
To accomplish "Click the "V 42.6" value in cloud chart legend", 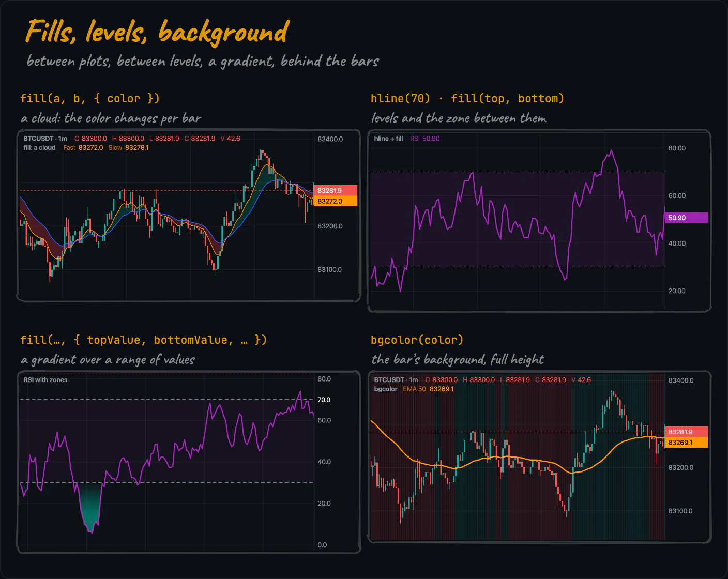I will 230,139.
